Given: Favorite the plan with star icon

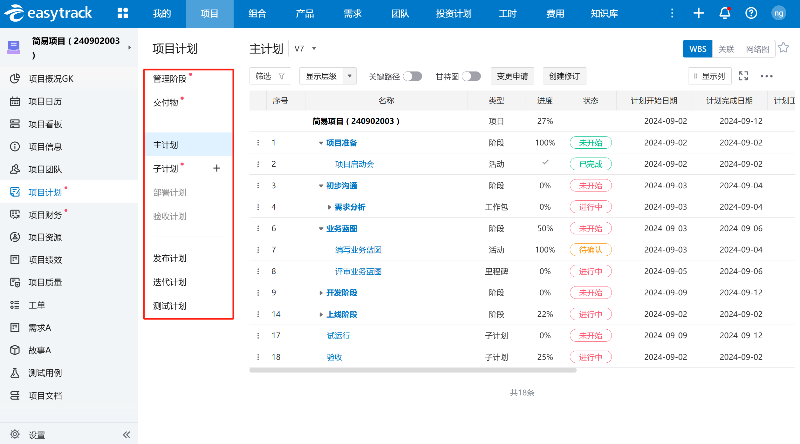Looking at the screenshot, I should click(784, 48).
